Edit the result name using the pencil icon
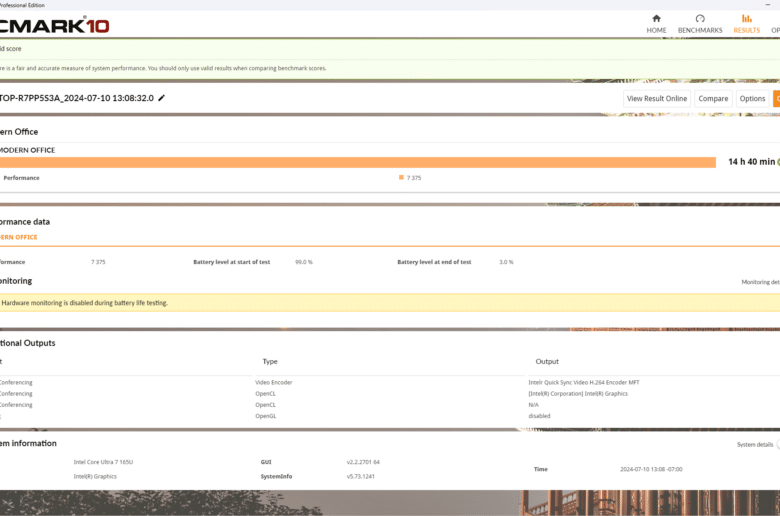 [x=161, y=98]
